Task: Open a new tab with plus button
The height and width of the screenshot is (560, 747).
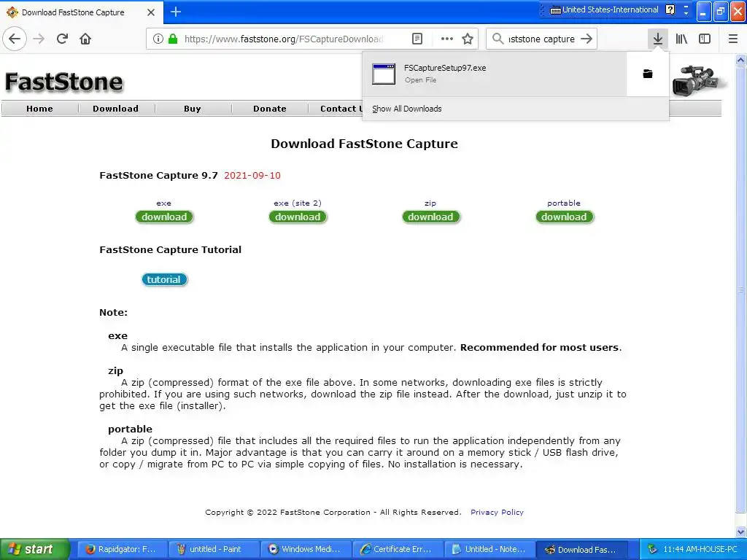Action: [176, 12]
